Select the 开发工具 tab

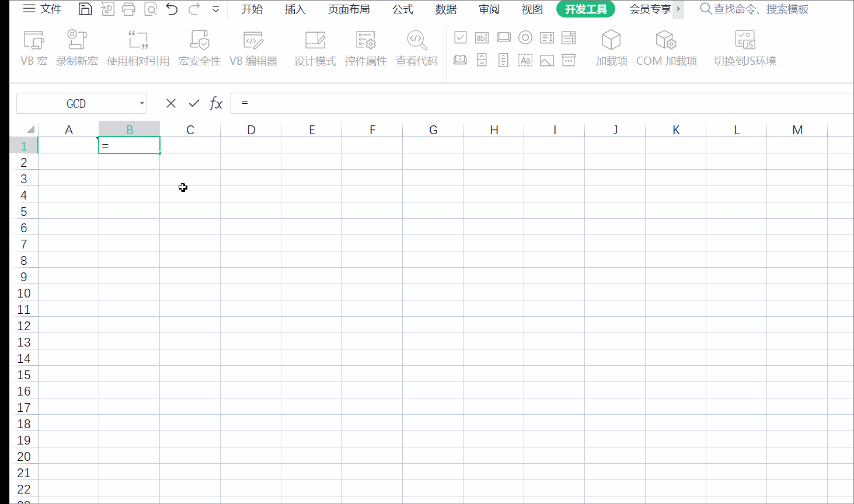pos(586,9)
